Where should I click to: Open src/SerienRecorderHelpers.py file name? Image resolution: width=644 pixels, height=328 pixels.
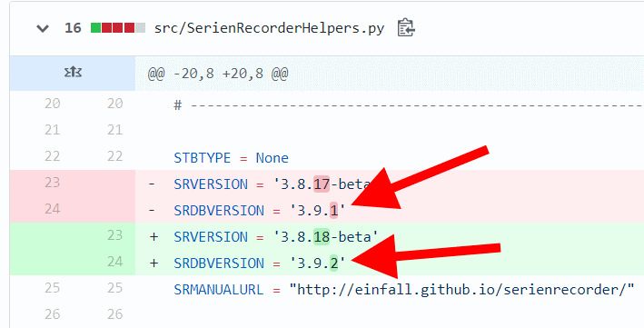(269, 28)
